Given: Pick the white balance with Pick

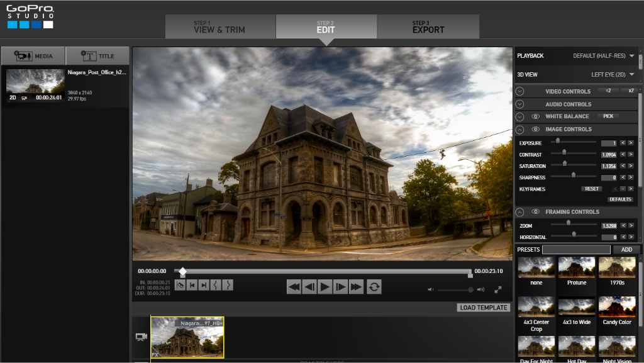Looking at the screenshot, I should [608, 116].
